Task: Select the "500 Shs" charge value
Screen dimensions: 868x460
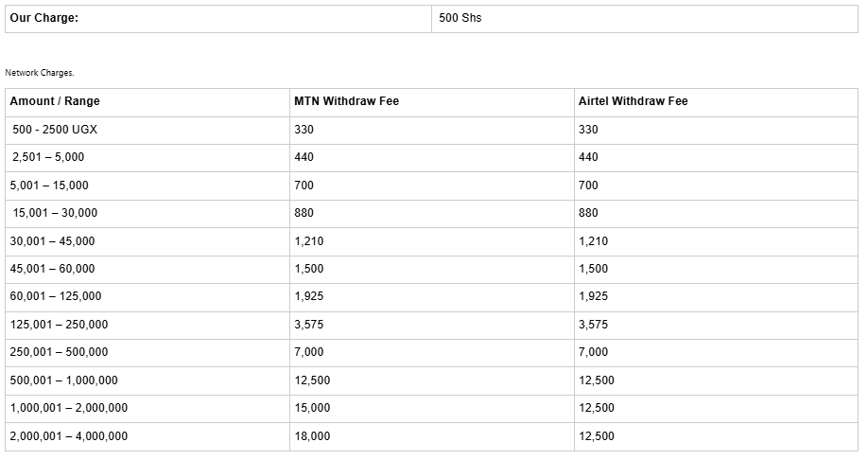Action: click(x=460, y=18)
